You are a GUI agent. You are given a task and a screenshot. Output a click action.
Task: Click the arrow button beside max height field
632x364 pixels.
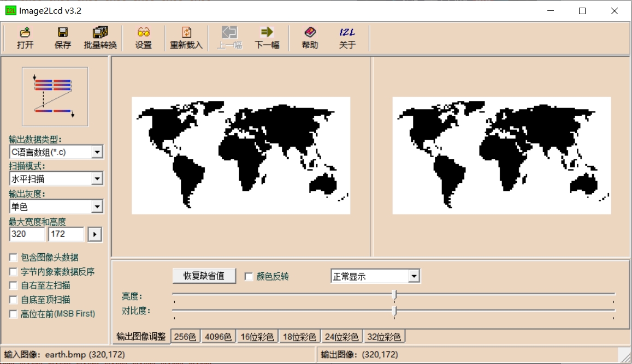[94, 234]
